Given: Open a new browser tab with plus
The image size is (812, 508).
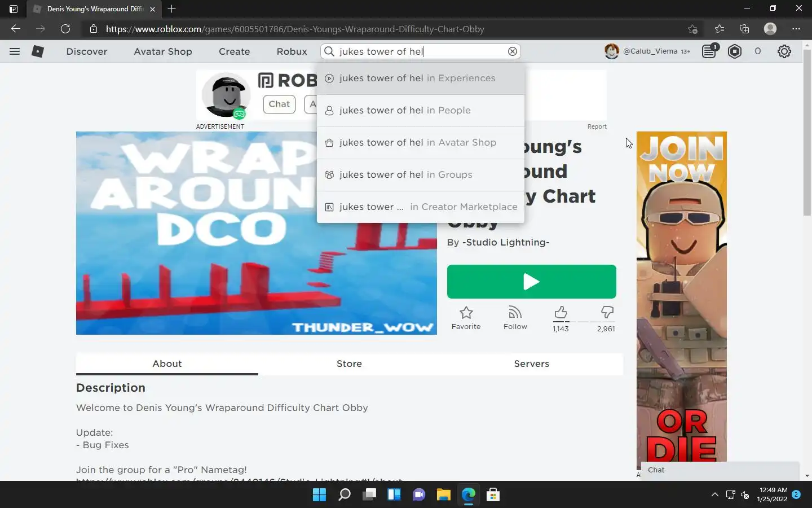Looking at the screenshot, I should pyautogui.click(x=172, y=8).
